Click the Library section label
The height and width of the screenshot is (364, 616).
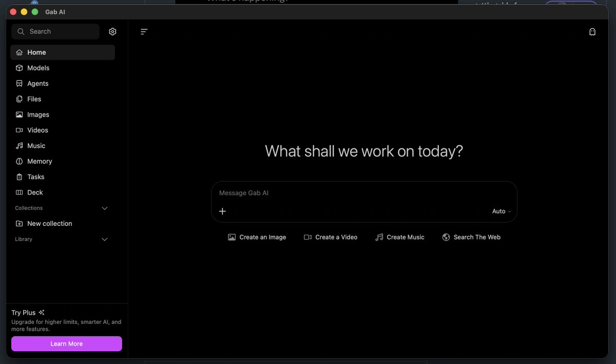(x=24, y=239)
